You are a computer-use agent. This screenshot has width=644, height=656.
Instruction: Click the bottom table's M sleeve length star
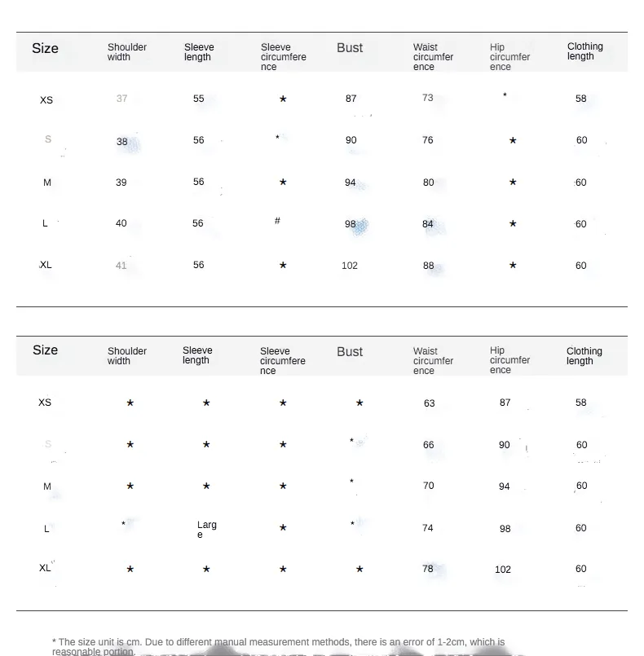coord(206,486)
